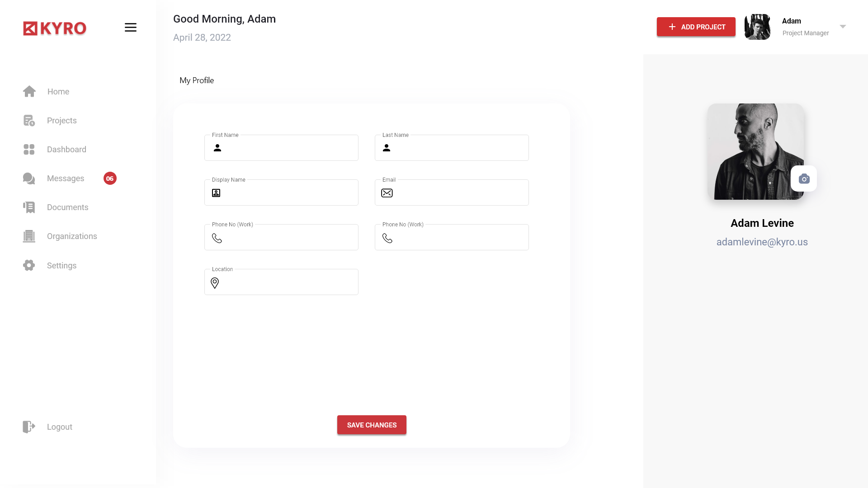Click the header avatar thumbnail
Screen dimensions: 868x488
pos(757,27)
